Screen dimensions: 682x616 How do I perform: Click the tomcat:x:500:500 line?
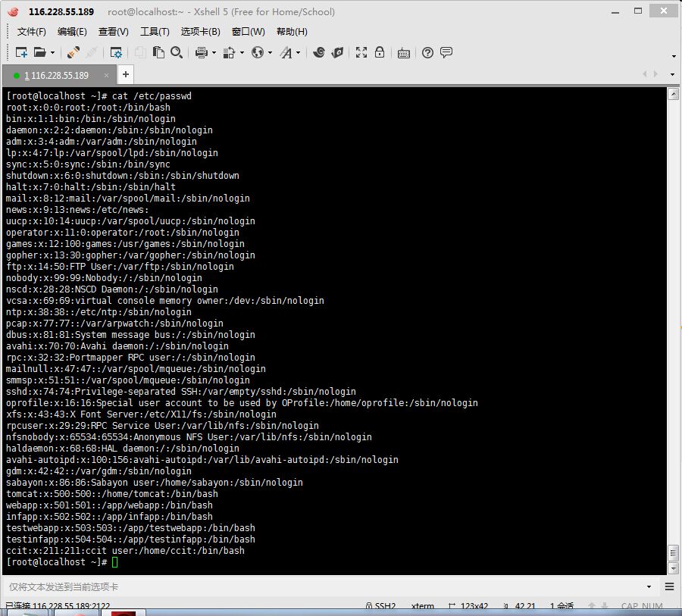pyautogui.click(x=112, y=494)
